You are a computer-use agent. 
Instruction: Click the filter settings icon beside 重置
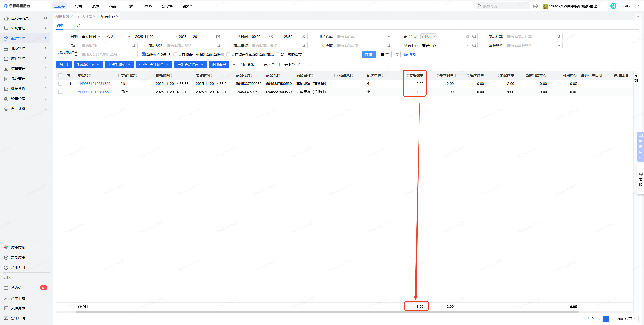[x=397, y=54]
